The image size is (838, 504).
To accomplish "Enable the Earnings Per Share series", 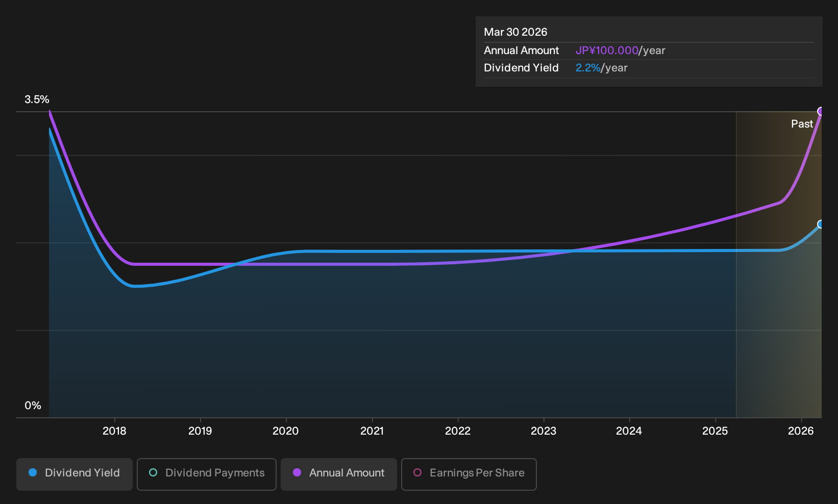I will coord(469,474).
